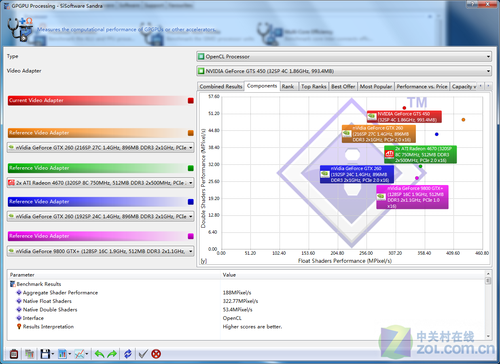Click the diamond icon beside Native Double Shaders
The width and height of the screenshot is (500, 364).
(19, 309)
